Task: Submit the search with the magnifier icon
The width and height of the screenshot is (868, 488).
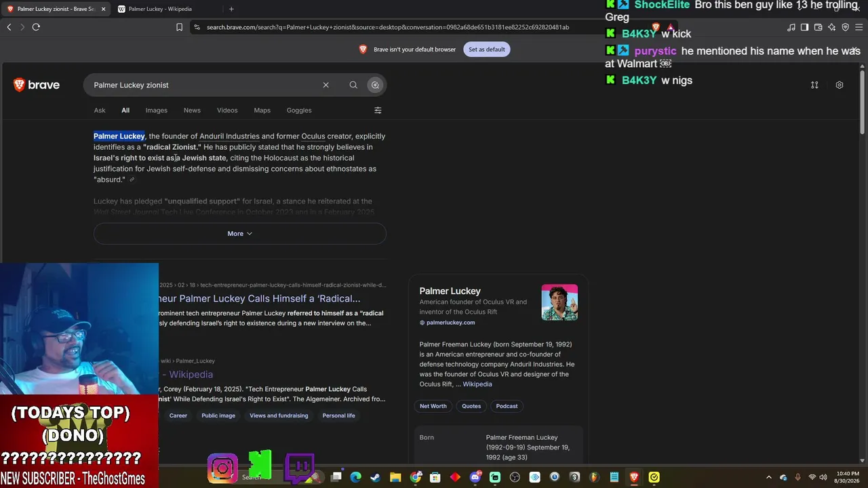Action: point(353,85)
